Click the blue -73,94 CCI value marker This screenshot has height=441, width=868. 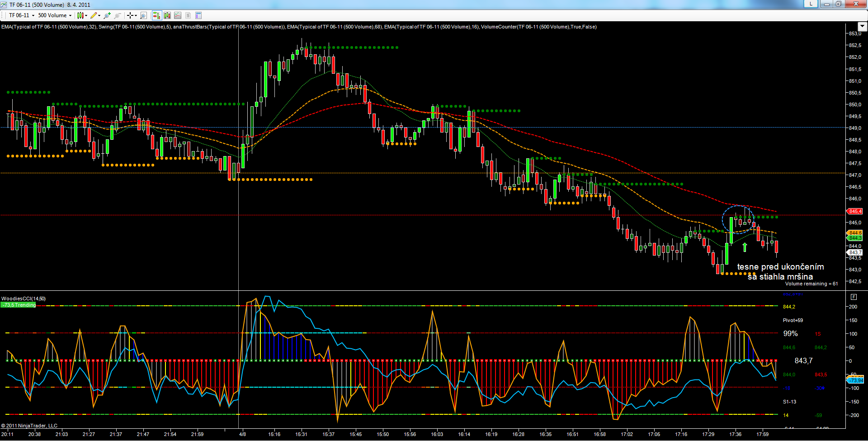tap(856, 380)
